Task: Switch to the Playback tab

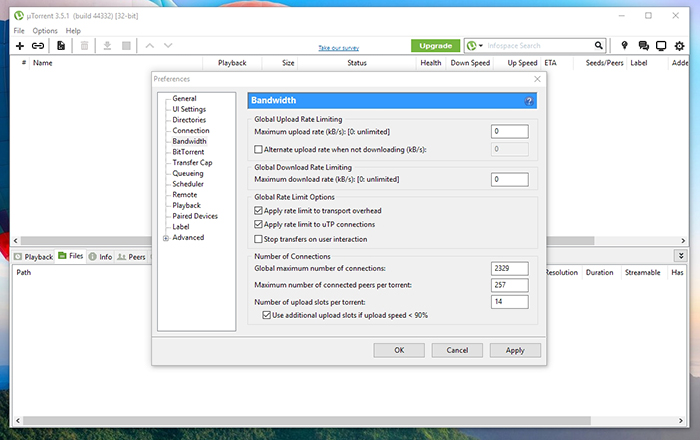Action: (33, 257)
